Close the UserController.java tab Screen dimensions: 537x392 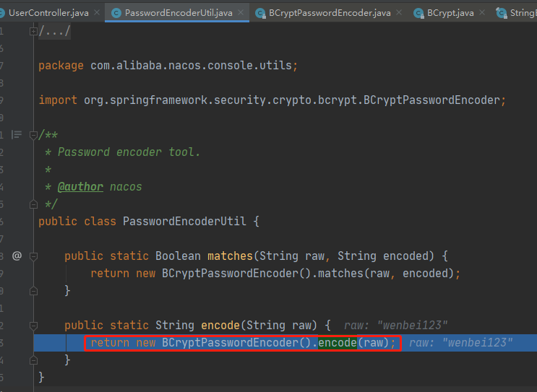[x=97, y=13]
